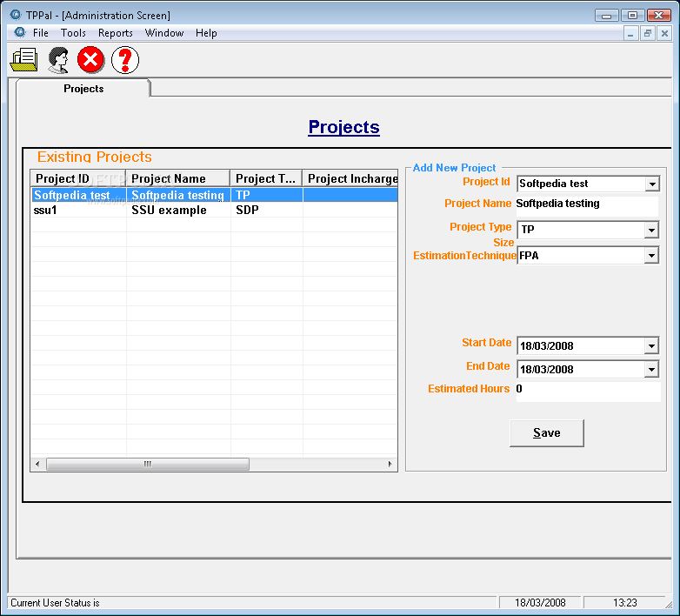The height and width of the screenshot is (616, 680).
Task: Click the horizontal scrollbar thumb
Action: pos(148,464)
